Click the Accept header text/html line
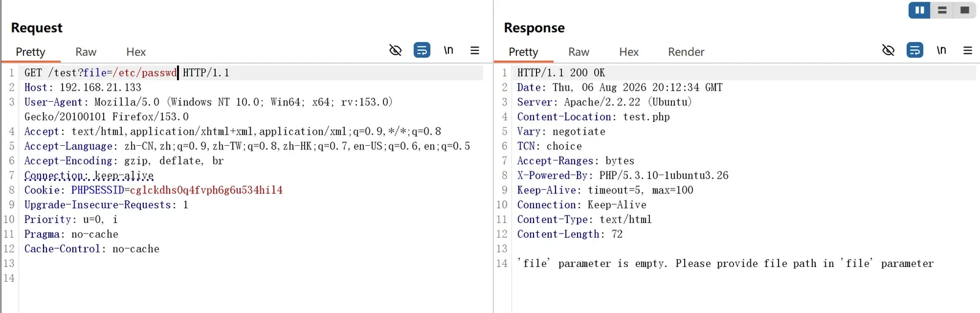The height and width of the screenshot is (313, 980). [233, 132]
